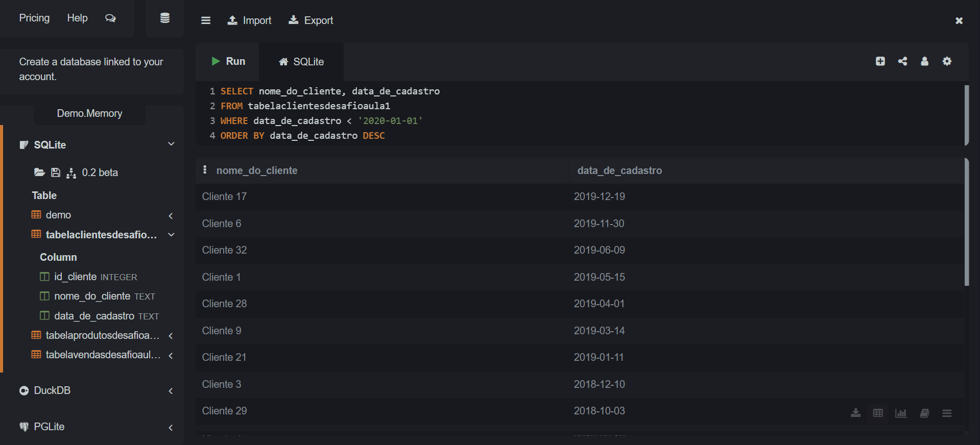This screenshot has width=980, height=445.
Task: Expand the tabelaprodutosdesafioa table
Action: [x=171, y=336]
